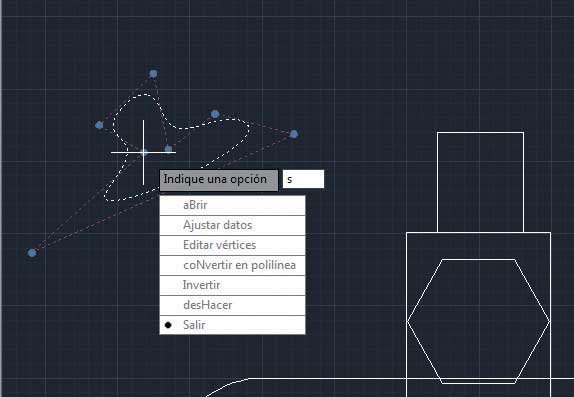Select the aBrir option in the menu
This screenshot has height=397, width=574.
tap(232, 205)
